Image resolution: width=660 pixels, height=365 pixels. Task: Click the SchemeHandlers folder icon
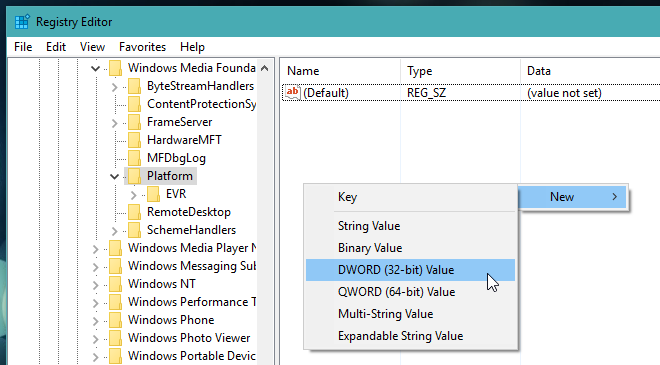click(134, 230)
